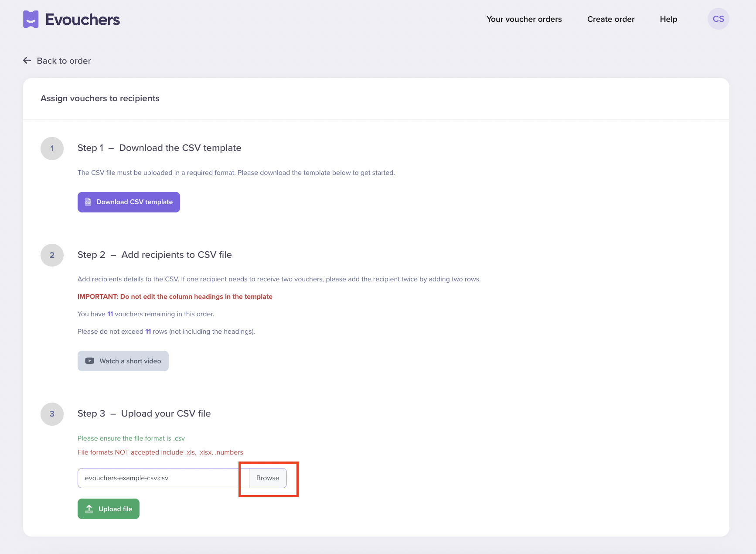This screenshot has width=756, height=554.
Task: Download the CSV template
Action: click(129, 202)
